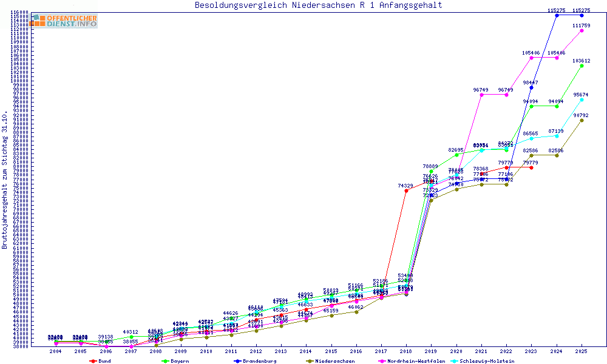Click the green Bayern legend marker
The height and width of the screenshot is (364, 607).
pos(166,360)
